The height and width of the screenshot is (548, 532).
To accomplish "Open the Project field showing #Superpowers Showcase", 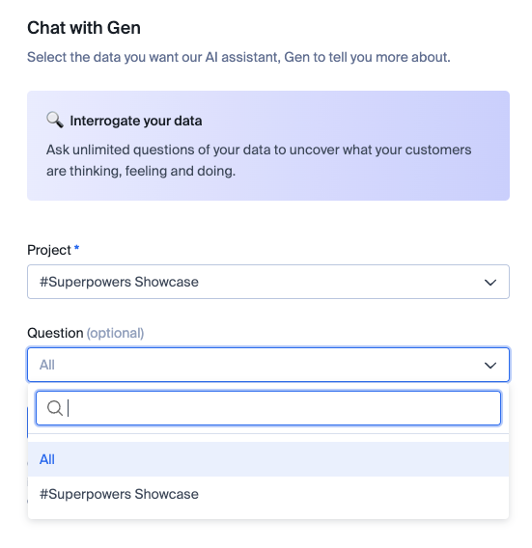I will tap(268, 282).
